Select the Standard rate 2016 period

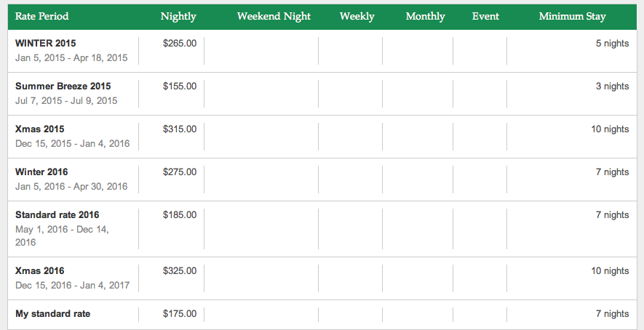tap(57, 215)
